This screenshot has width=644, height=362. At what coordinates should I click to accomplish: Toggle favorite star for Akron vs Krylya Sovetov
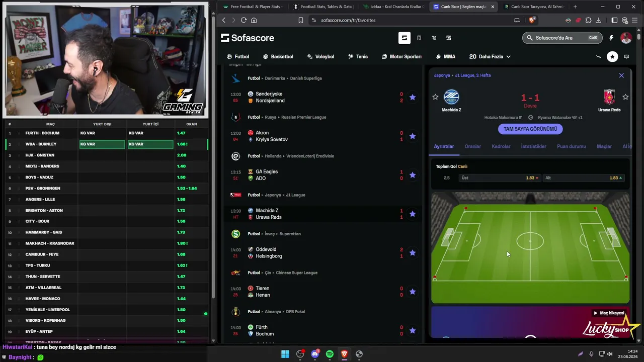[413, 136]
